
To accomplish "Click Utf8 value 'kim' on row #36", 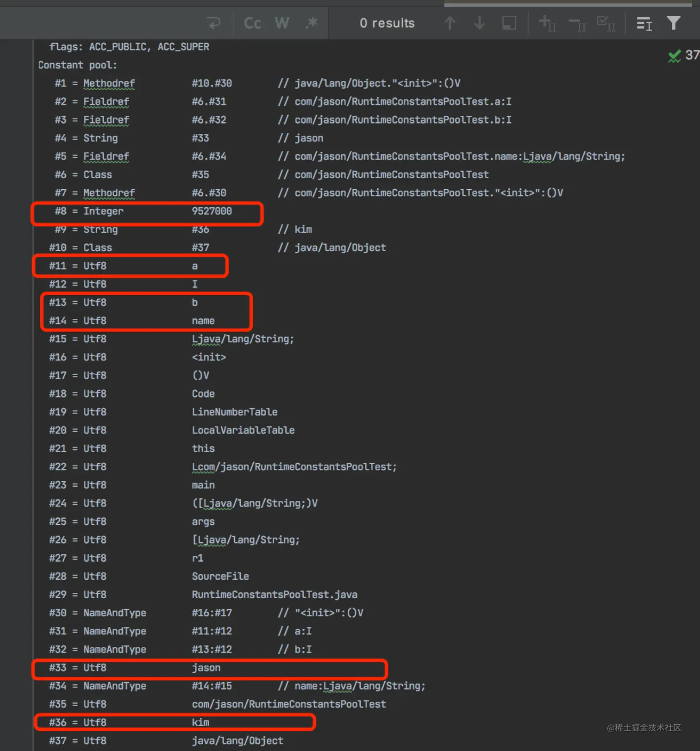I will [200, 722].
